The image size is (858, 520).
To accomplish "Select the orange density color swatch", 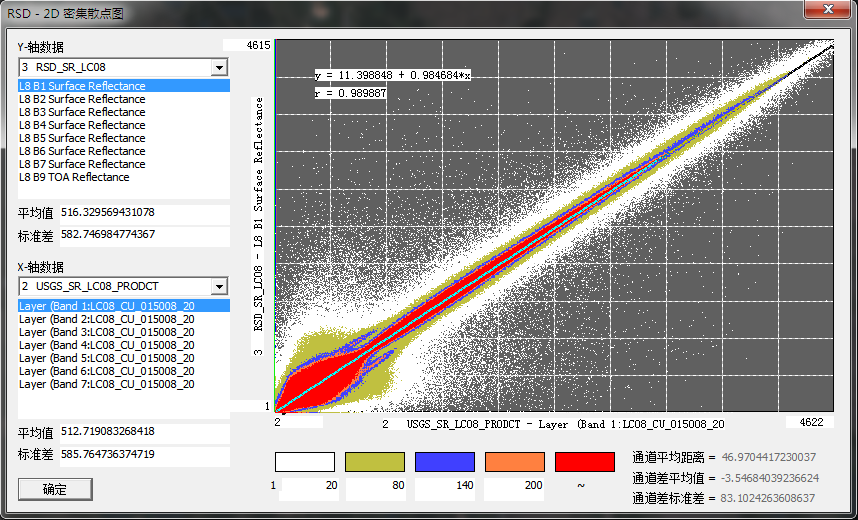I will pos(515,462).
